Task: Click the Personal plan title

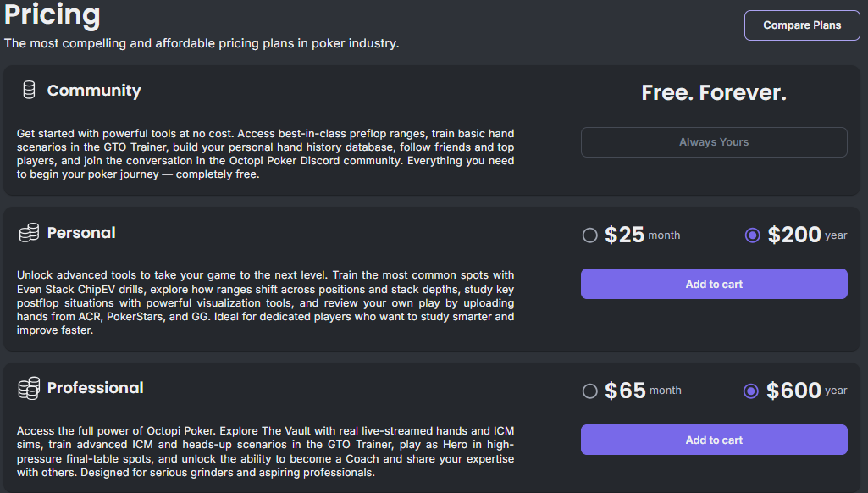Action: click(81, 234)
